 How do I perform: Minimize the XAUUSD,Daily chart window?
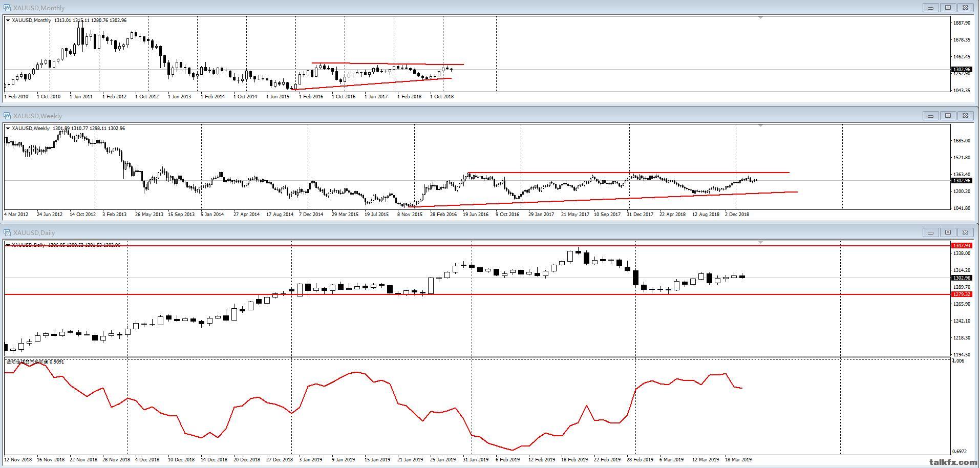[x=930, y=232]
